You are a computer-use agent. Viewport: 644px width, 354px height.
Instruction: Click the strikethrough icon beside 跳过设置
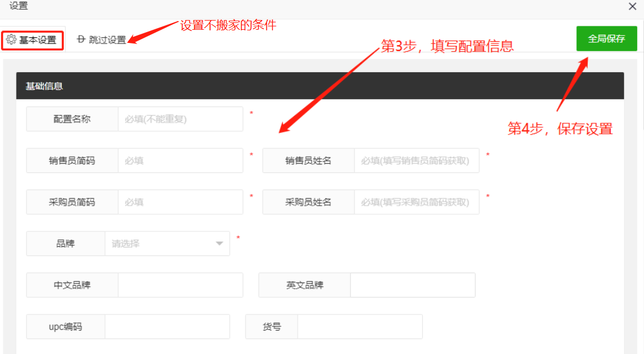(81, 39)
